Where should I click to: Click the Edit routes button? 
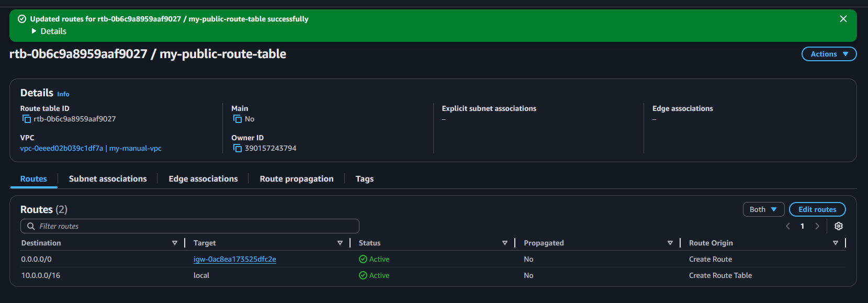[817, 209]
